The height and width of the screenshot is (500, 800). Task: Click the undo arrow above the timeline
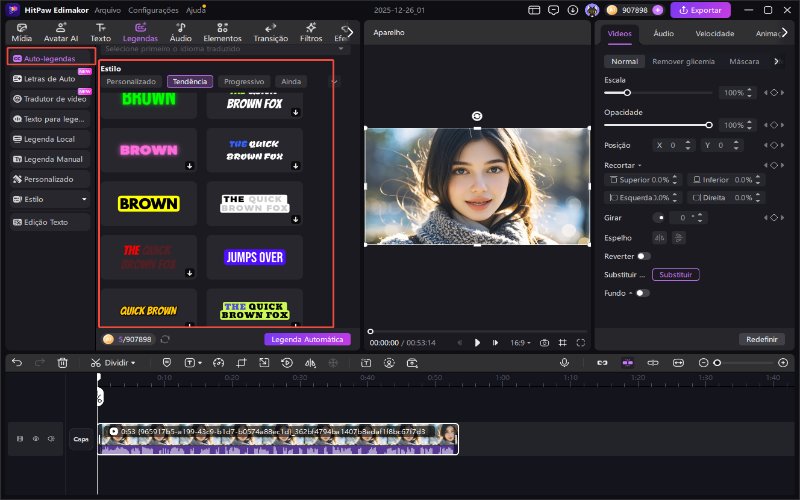click(16, 362)
